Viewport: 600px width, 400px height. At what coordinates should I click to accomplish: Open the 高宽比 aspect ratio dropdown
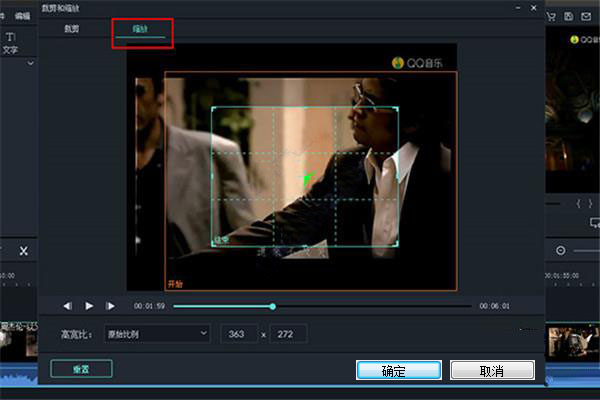point(157,334)
